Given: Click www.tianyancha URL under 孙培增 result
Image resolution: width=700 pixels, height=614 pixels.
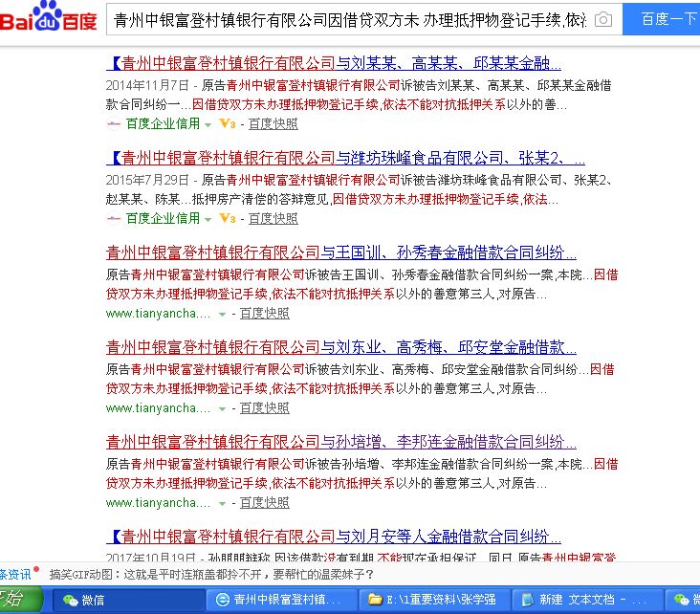Looking at the screenshot, I should pyautogui.click(x=158, y=503).
